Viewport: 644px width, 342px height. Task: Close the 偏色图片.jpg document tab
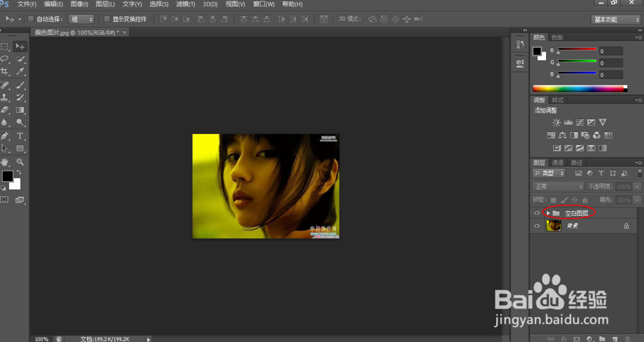click(124, 32)
